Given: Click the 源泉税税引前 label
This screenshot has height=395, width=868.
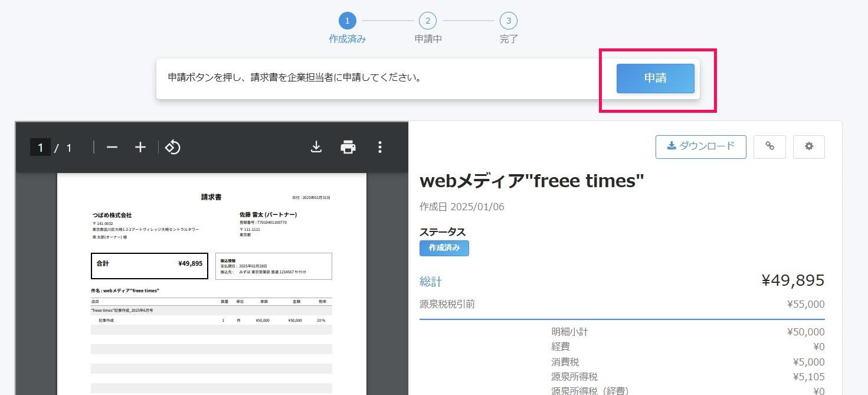Looking at the screenshot, I should point(447,304).
